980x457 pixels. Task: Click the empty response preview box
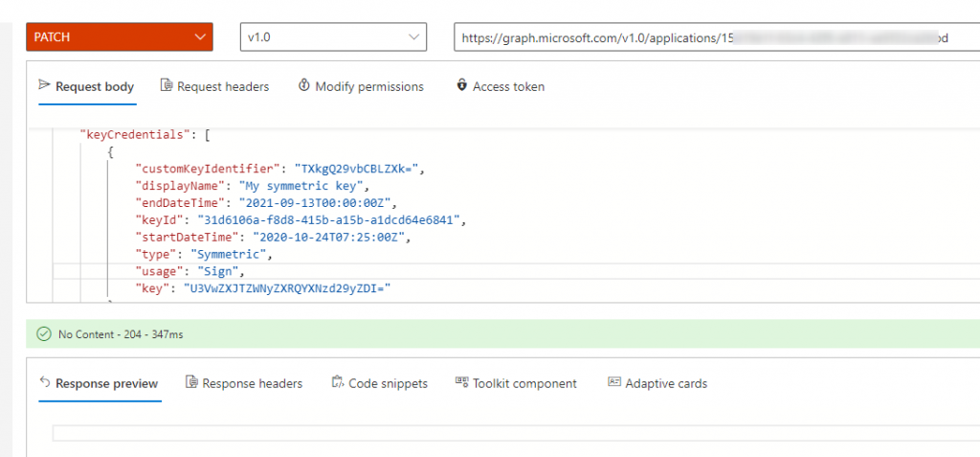click(x=516, y=433)
